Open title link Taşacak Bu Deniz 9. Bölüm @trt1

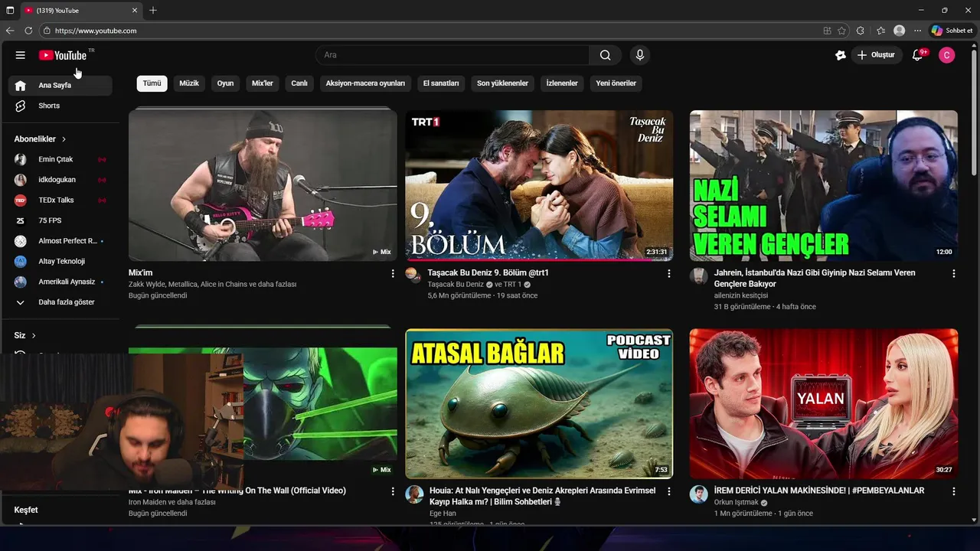tap(488, 272)
